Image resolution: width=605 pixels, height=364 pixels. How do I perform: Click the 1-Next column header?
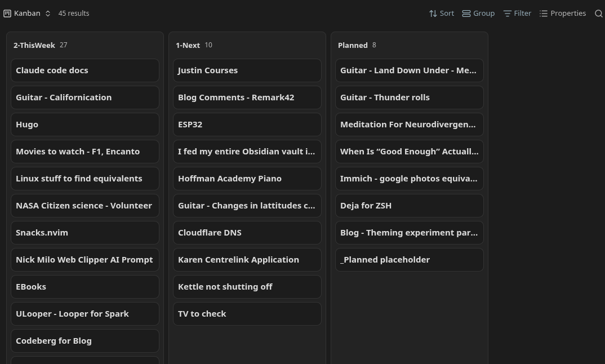(188, 45)
